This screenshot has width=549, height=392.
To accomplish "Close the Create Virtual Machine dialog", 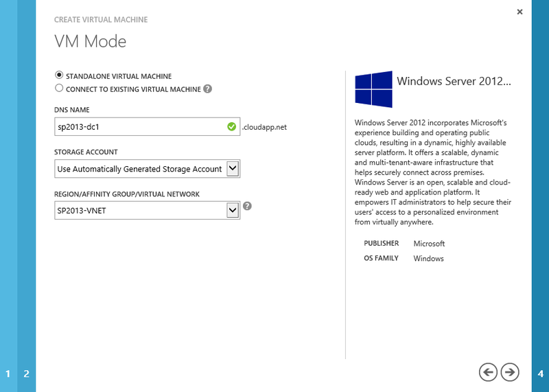I will [x=519, y=12].
